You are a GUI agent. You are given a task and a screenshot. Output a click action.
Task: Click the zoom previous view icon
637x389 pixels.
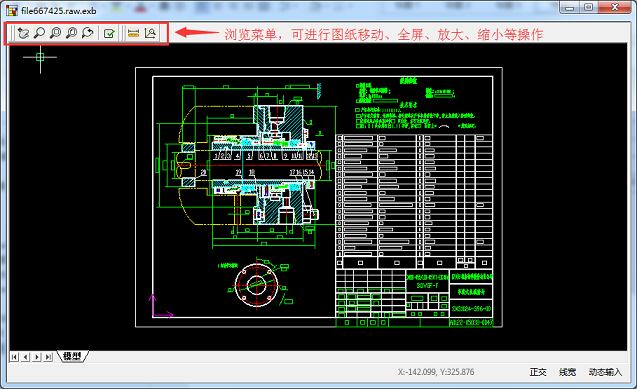87,33
